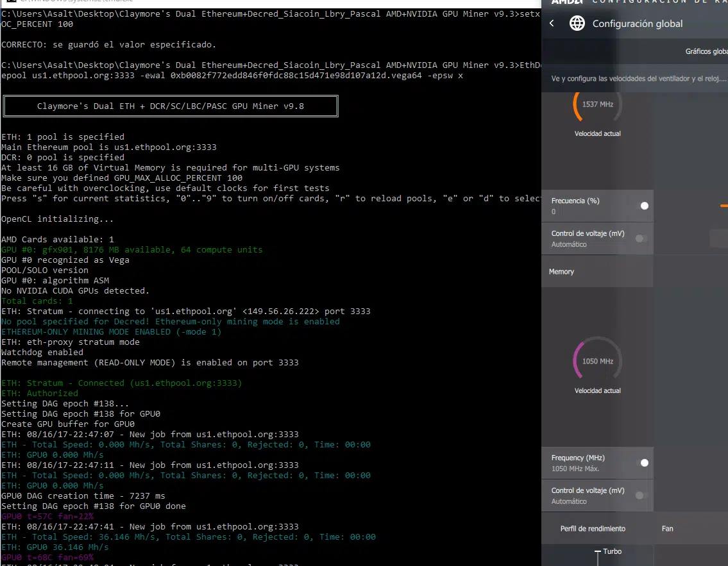Click the line "ETHEREUM-ONLY MINING MODE ENABLED (-mode 1)"
Image resolution: width=728 pixels, height=566 pixels.
pyautogui.click(x=112, y=331)
